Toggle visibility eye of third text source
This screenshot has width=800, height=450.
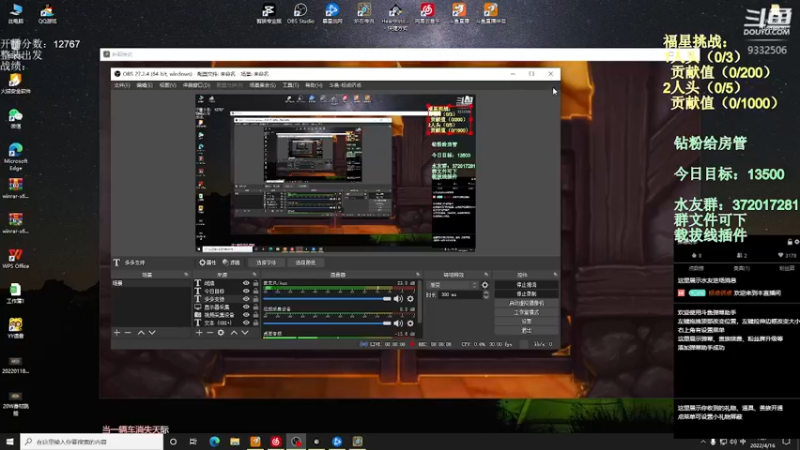pyautogui.click(x=246, y=299)
